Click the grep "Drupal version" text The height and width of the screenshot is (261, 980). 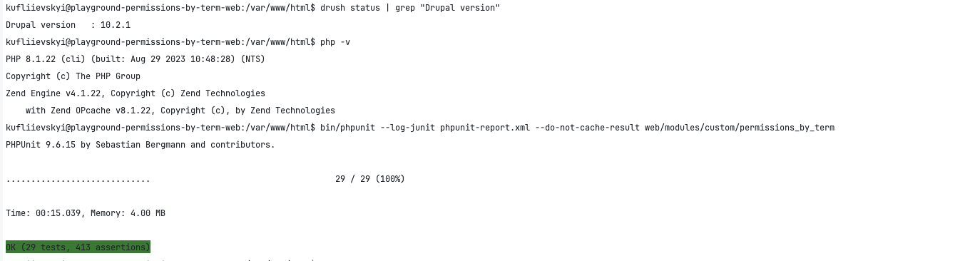pyautogui.click(x=447, y=7)
